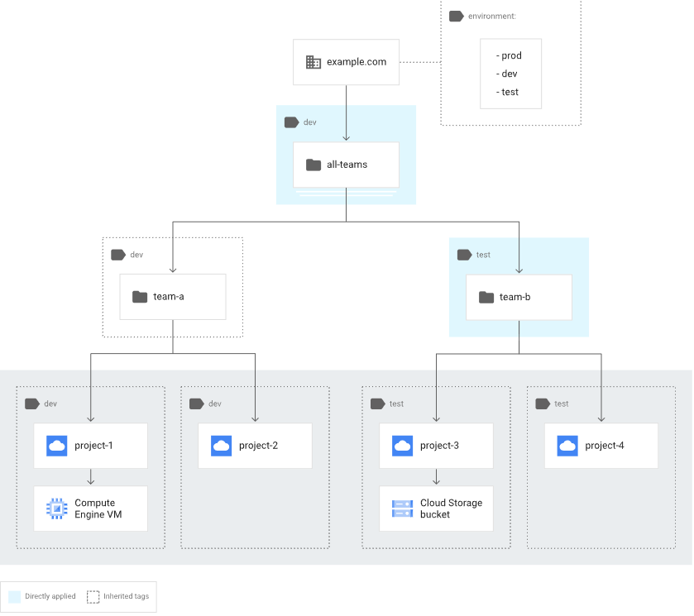Viewport: 694px width, 616px height.
Task: Click the tag icon labeled environment
Action: (x=456, y=15)
